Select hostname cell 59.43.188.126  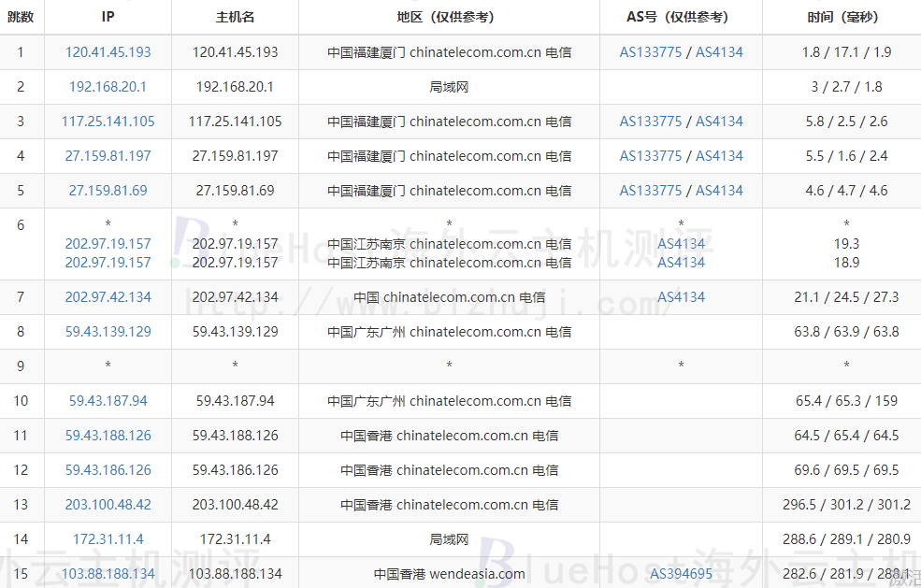(x=235, y=436)
